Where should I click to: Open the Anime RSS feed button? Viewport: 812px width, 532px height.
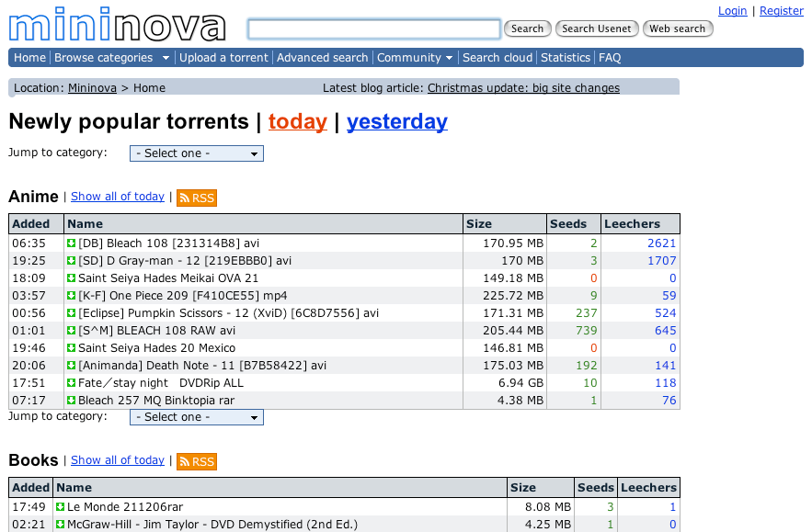click(197, 198)
